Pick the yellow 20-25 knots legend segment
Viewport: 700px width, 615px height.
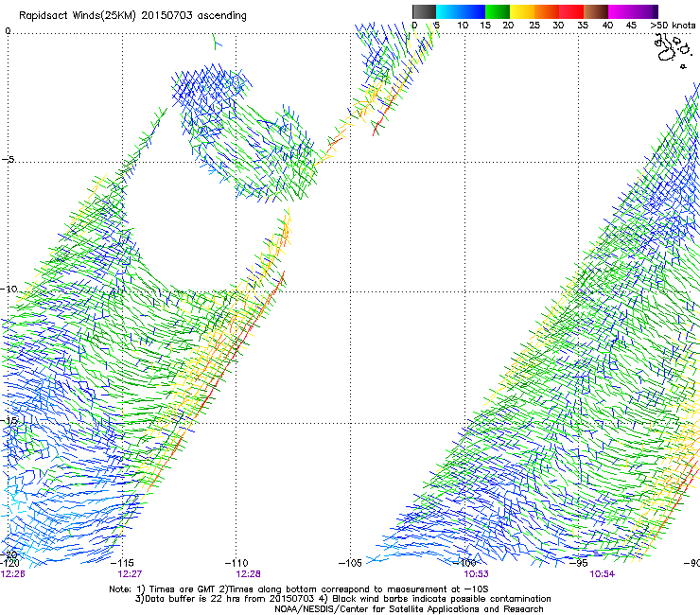[522, 11]
